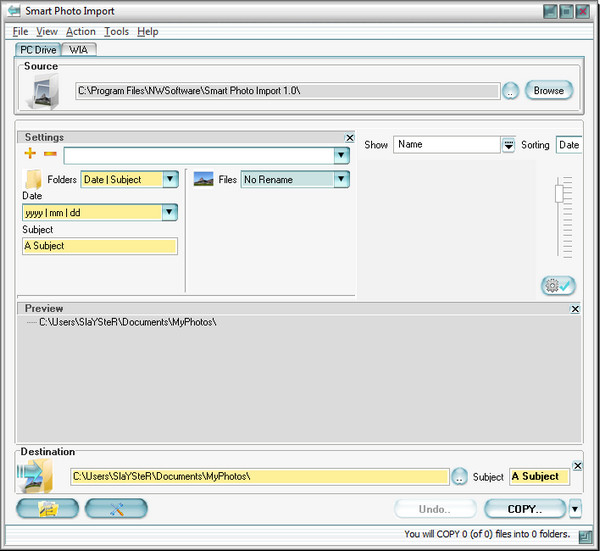Click the ellipsis button beside the source path
Screen dimensions: 600x551
point(510,91)
